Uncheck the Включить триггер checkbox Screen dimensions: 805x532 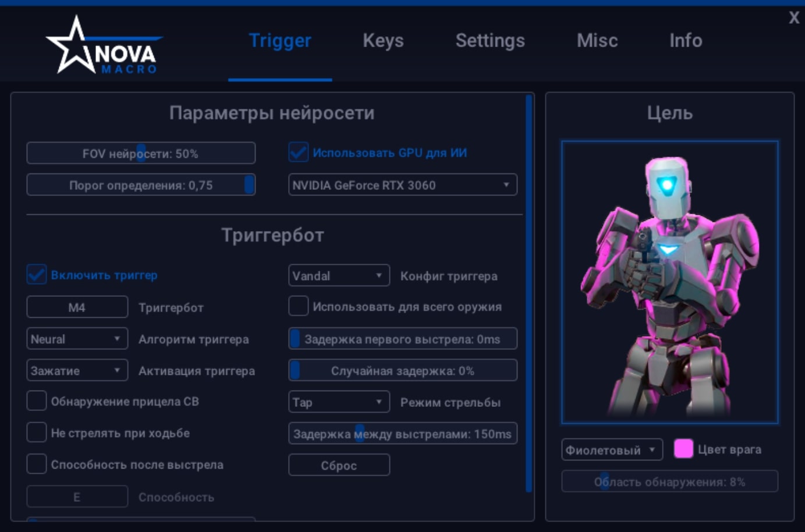(x=37, y=275)
